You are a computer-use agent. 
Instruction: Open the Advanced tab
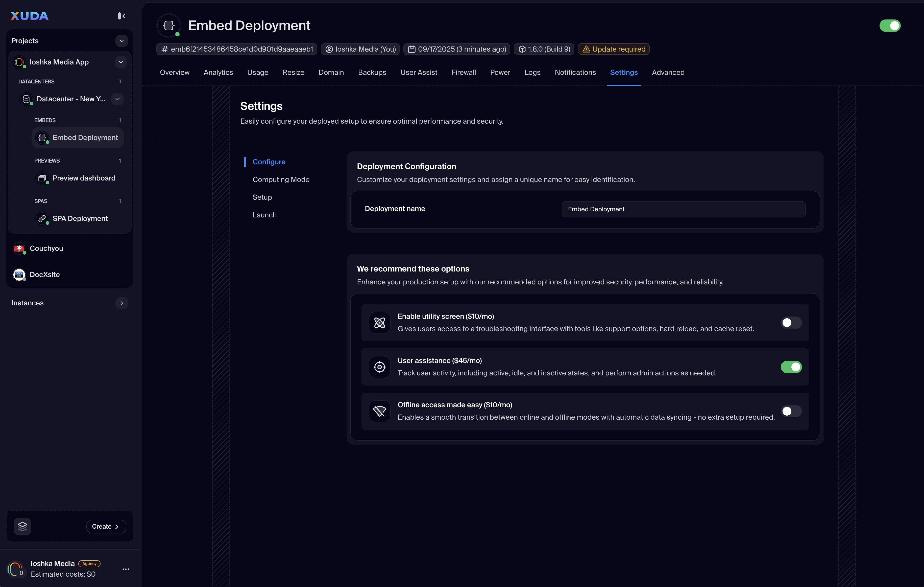[668, 73]
